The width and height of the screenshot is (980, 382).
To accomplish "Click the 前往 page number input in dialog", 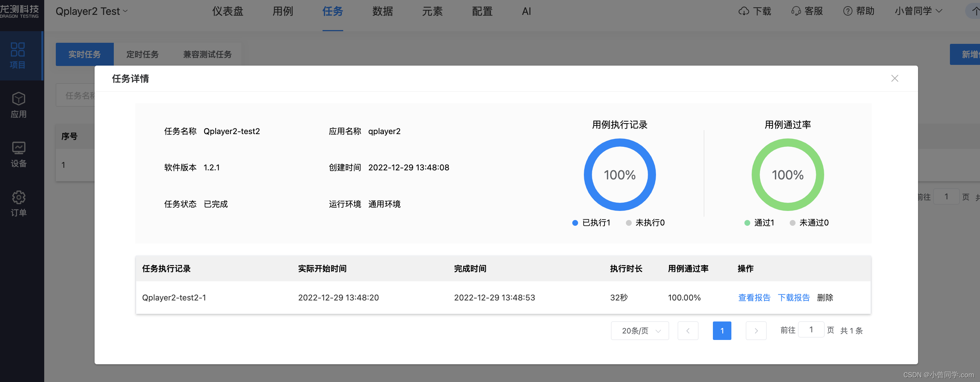I will pos(811,329).
